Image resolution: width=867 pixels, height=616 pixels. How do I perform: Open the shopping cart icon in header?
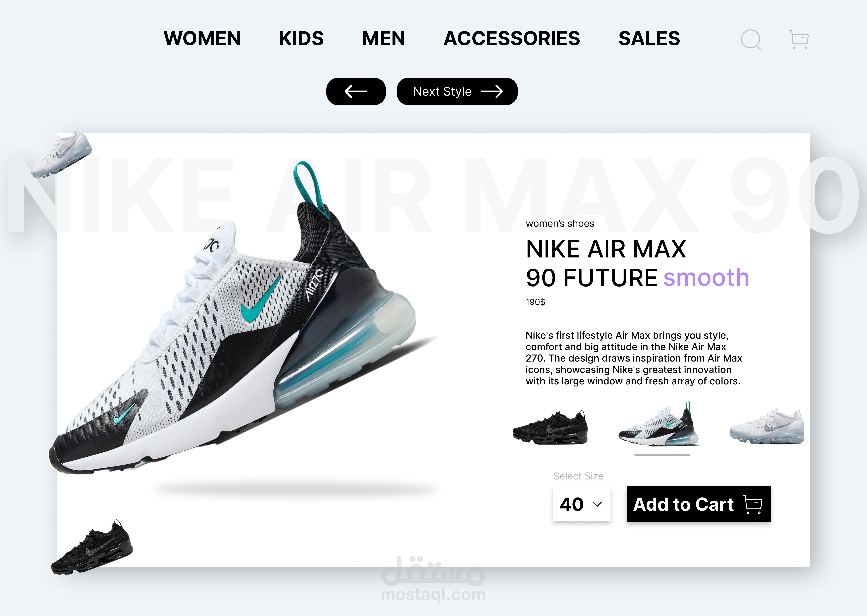click(799, 39)
